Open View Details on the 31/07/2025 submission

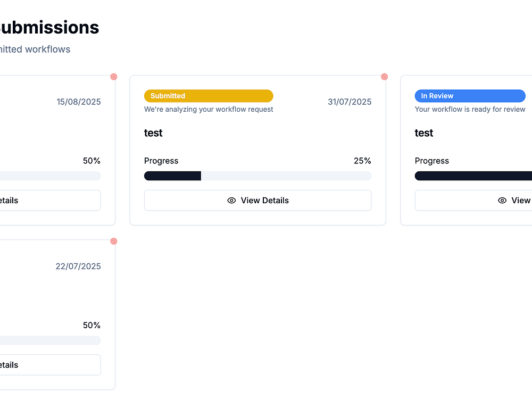coord(257,201)
